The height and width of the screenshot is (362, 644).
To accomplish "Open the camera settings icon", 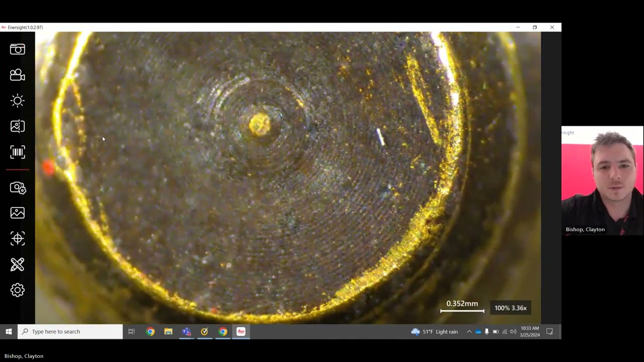I will pos(18,188).
